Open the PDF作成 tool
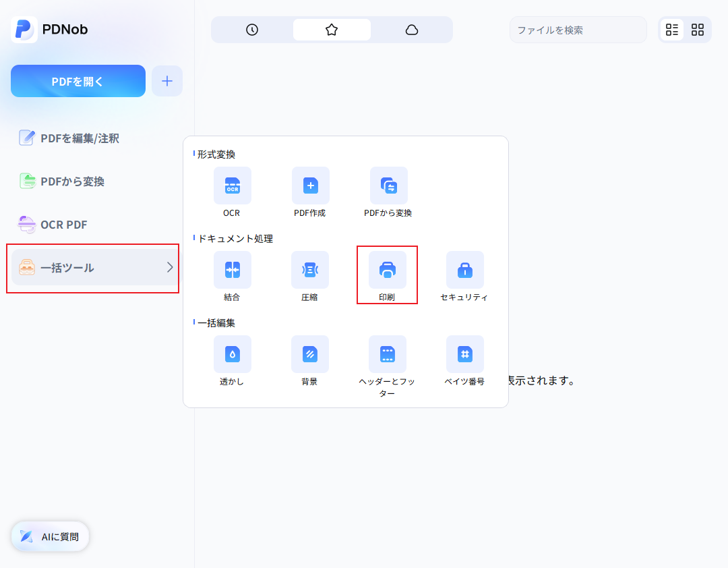This screenshot has height=568, width=728. coord(310,186)
